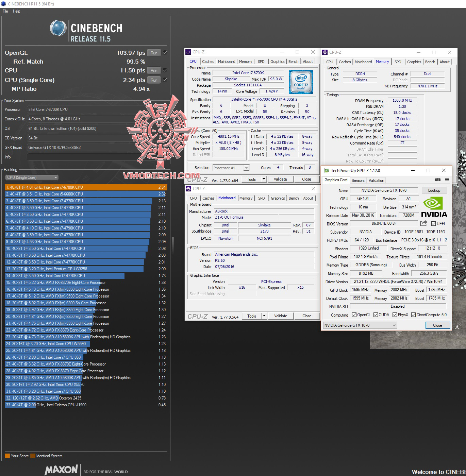The image size is (466, 476).
Task: Open the Ranking type dropdown showing CPU (Single Core)
Action: coord(32,177)
